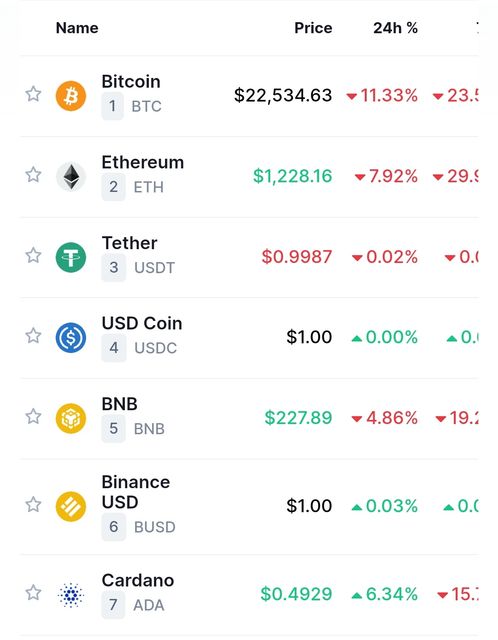
Task: Toggle the watchlist star for Tether
Action: (x=33, y=256)
